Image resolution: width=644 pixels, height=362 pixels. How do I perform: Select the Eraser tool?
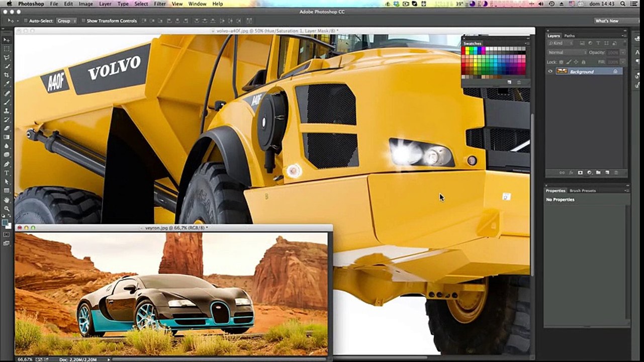7,129
